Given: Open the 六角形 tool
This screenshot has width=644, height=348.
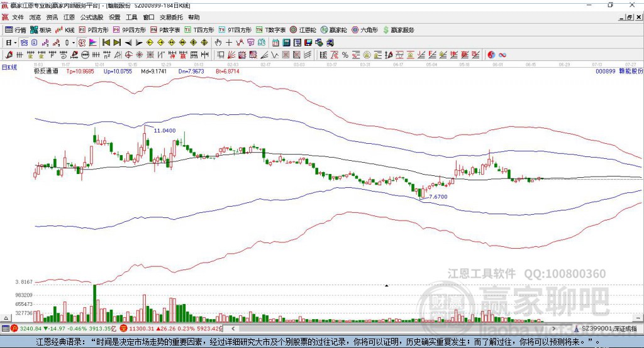Looking at the screenshot, I should (365, 30).
